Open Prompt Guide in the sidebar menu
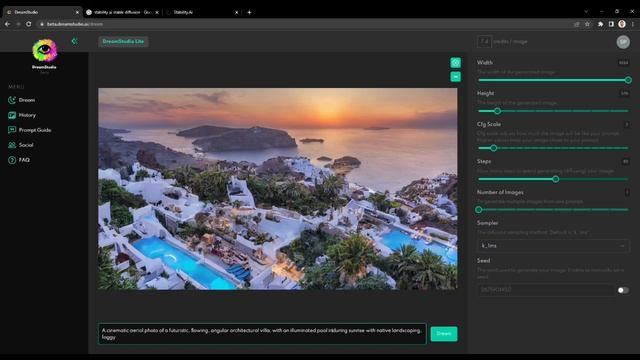Image resolution: width=640 pixels, height=360 pixels. (x=35, y=130)
